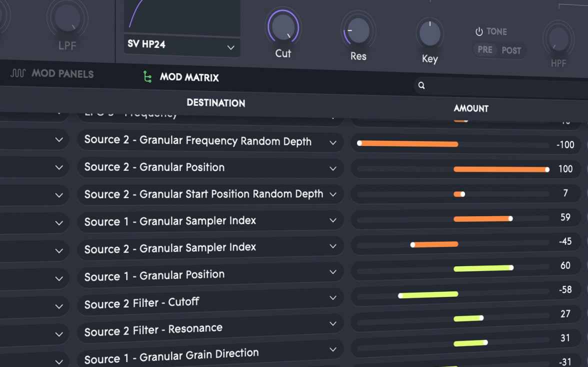Open the Source 2 Filter - Cutoff destination dropdown
Viewport: 588px width, 367px height.
210,302
